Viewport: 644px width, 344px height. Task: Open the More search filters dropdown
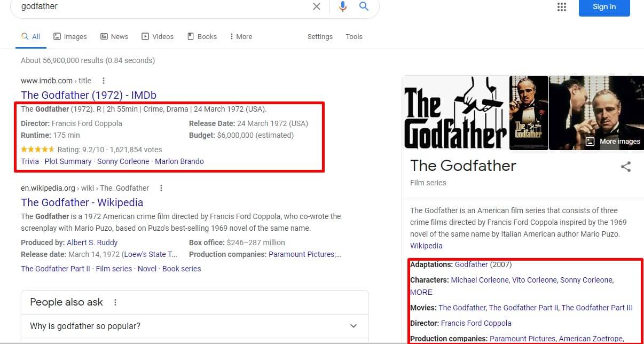[x=240, y=36]
